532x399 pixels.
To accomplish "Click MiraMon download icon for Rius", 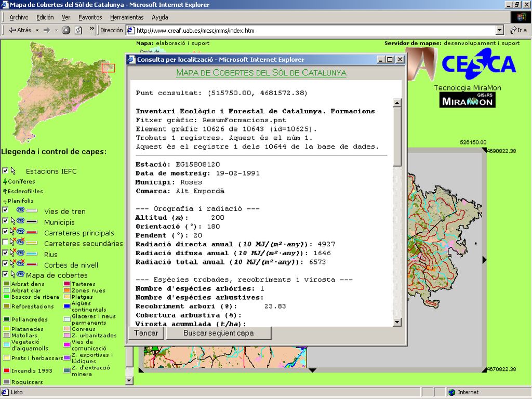I will (21, 253).
